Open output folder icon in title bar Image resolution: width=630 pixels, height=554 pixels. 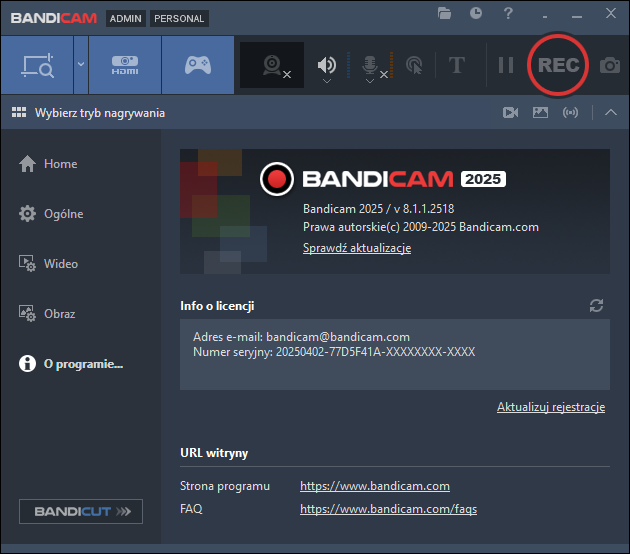pos(444,13)
